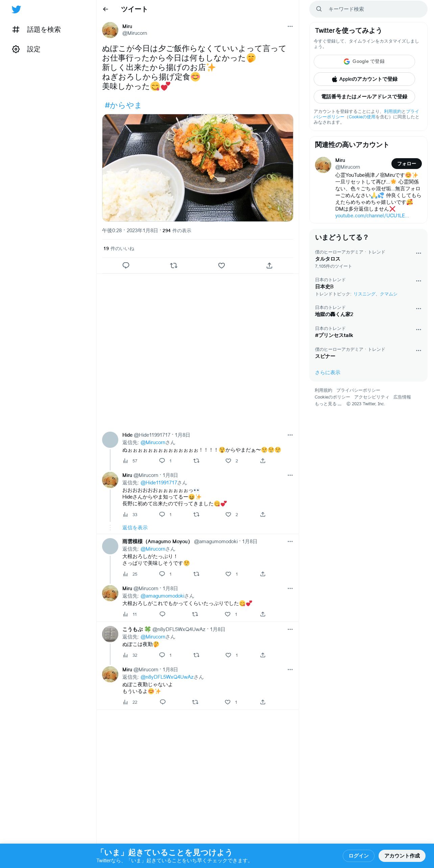Show more trends via さらに表示
This screenshot has height=868, width=434.
(x=328, y=372)
